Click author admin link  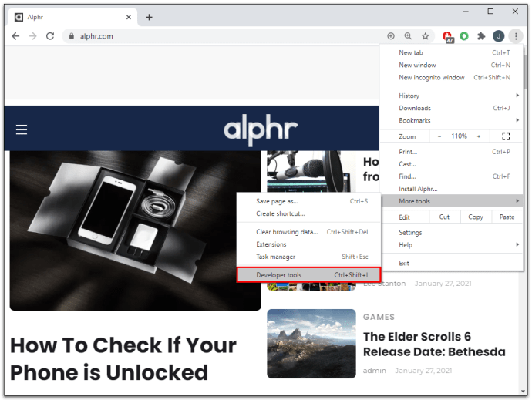[x=374, y=371]
